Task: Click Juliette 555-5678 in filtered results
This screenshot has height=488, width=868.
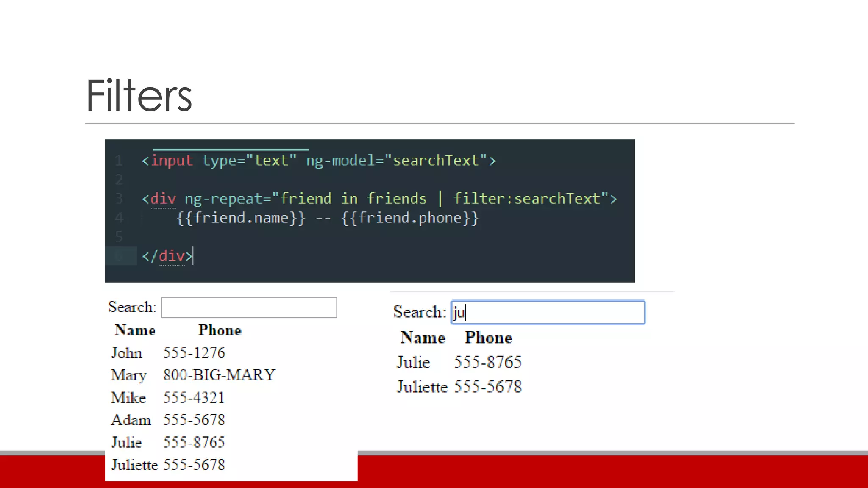Action: coord(459,387)
